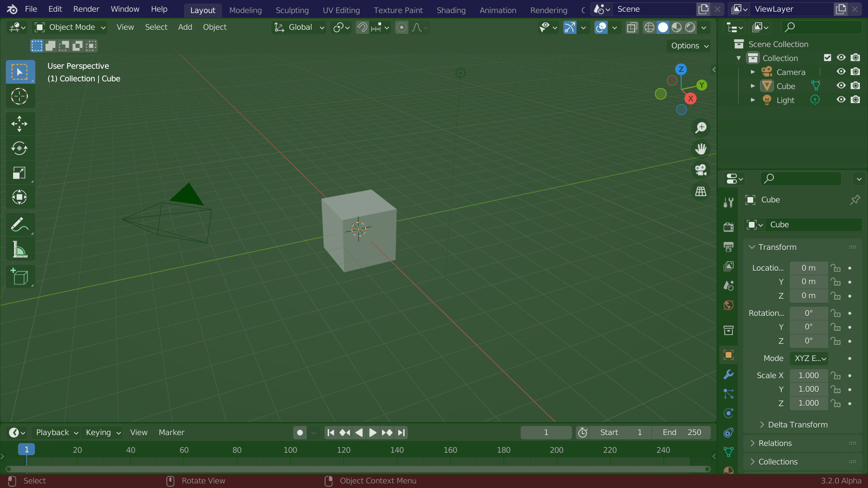Edit Location X input field
Image resolution: width=868 pixels, height=488 pixels.
tap(808, 267)
